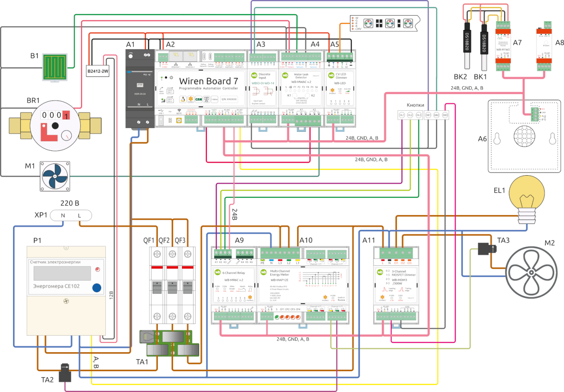Click the CF4 orange indicator on WB-MAP12E

pyautogui.click(x=298, y=317)
